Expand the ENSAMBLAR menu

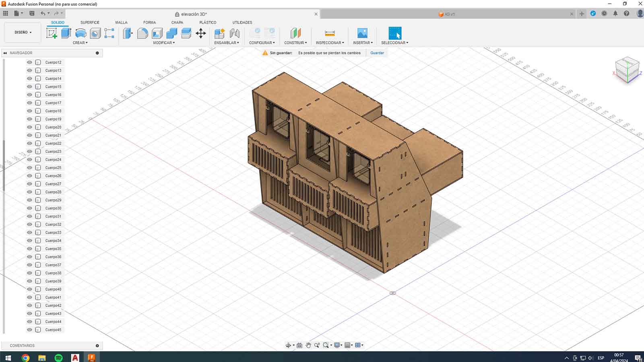(227, 43)
